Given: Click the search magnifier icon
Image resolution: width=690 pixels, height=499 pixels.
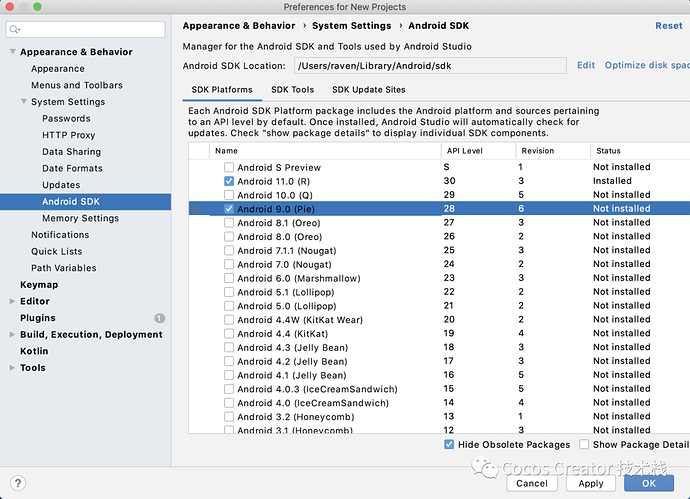Looking at the screenshot, I should (x=19, y=30).
